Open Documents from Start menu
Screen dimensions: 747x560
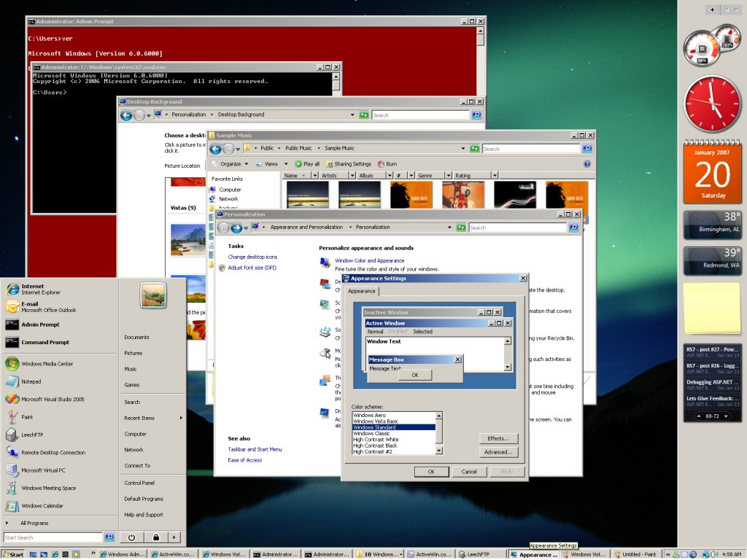136,337
